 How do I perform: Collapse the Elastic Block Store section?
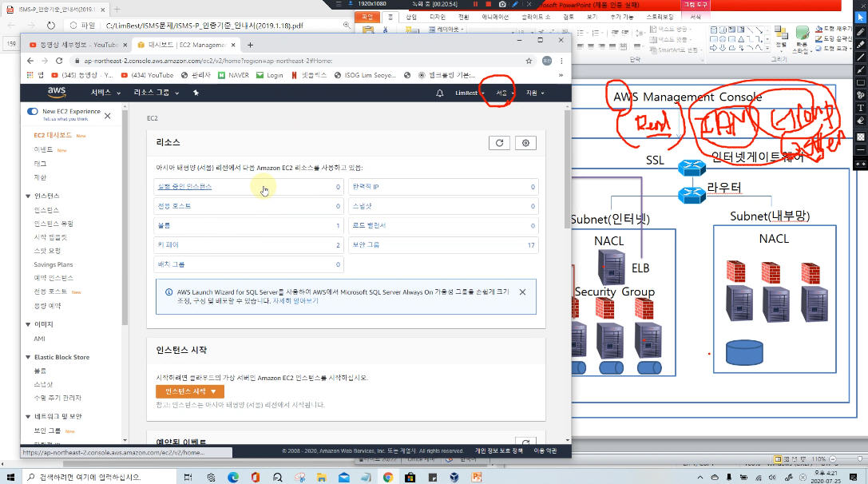click(x=28, y=357)
